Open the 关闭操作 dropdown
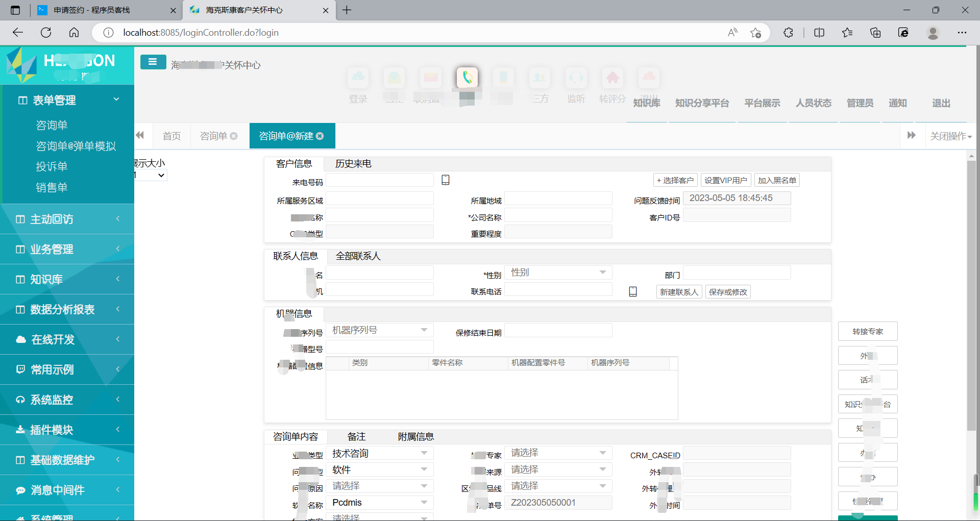The height and width of the screenshot is (521, 980). 950,136
